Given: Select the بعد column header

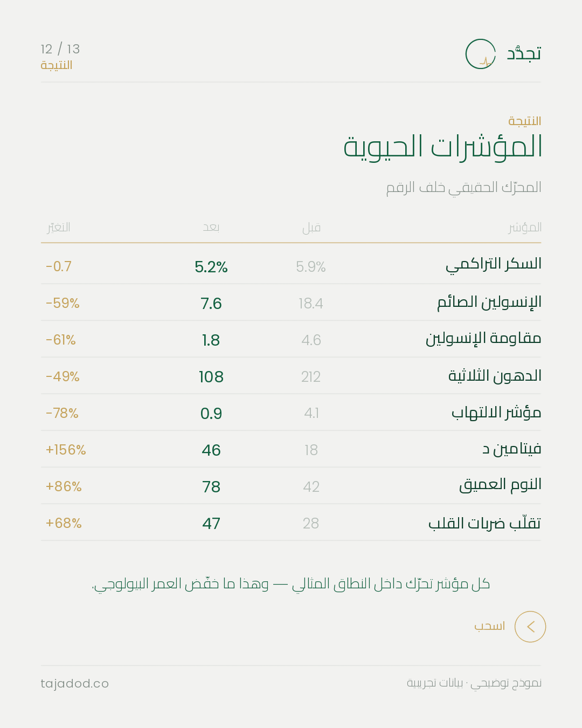Looking at the screenshot, I should click(211, 228).
